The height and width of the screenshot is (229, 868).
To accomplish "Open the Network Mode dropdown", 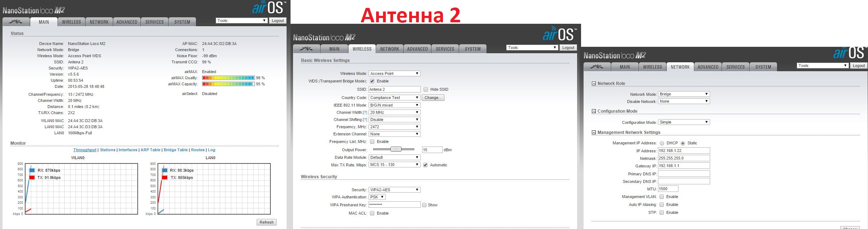I will 684,94.
